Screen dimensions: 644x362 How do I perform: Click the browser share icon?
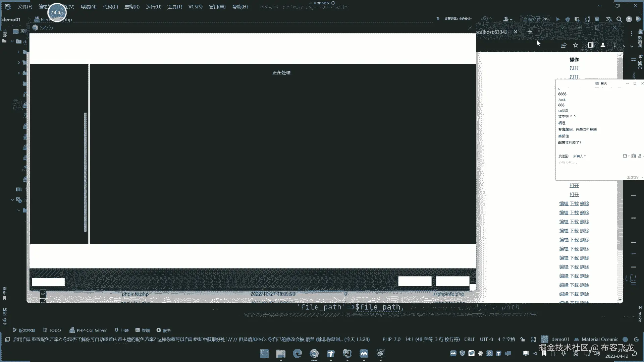pos(563,45)
